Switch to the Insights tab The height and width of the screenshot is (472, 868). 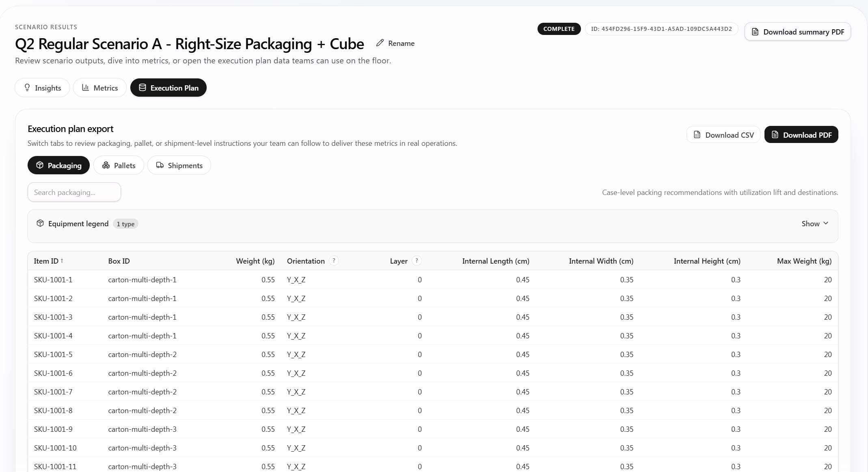point(42,87)
